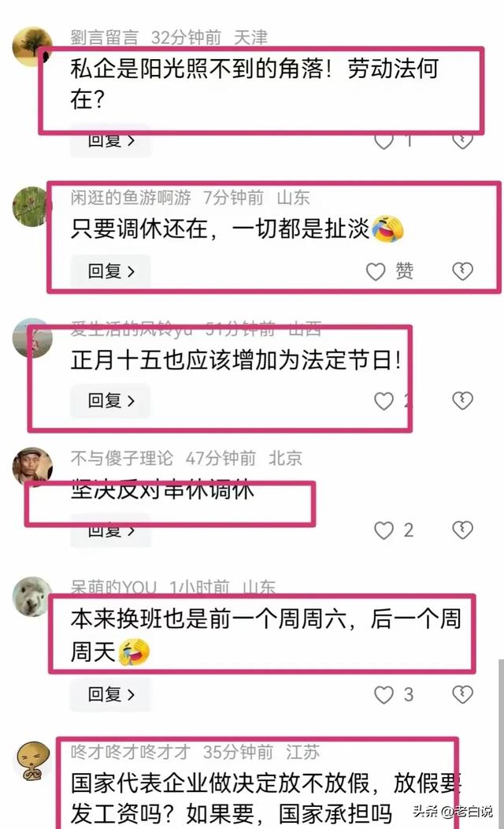
Task: Like the 本来换班 comment with 3 likes
Action: pos(384,695)
